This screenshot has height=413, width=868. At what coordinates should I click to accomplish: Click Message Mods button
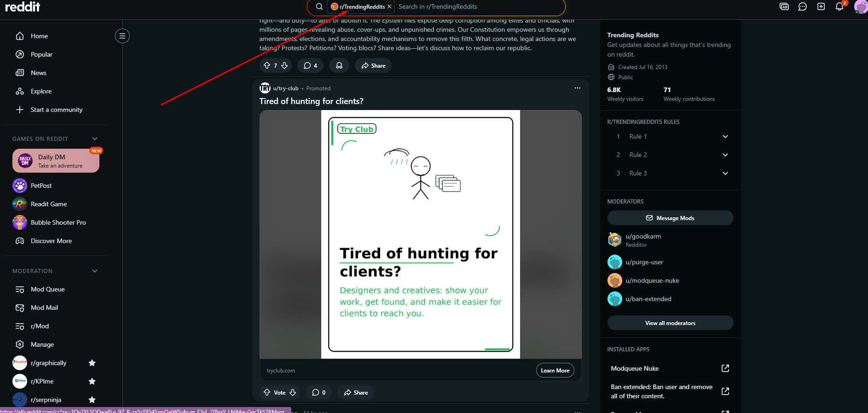(671, 218)
